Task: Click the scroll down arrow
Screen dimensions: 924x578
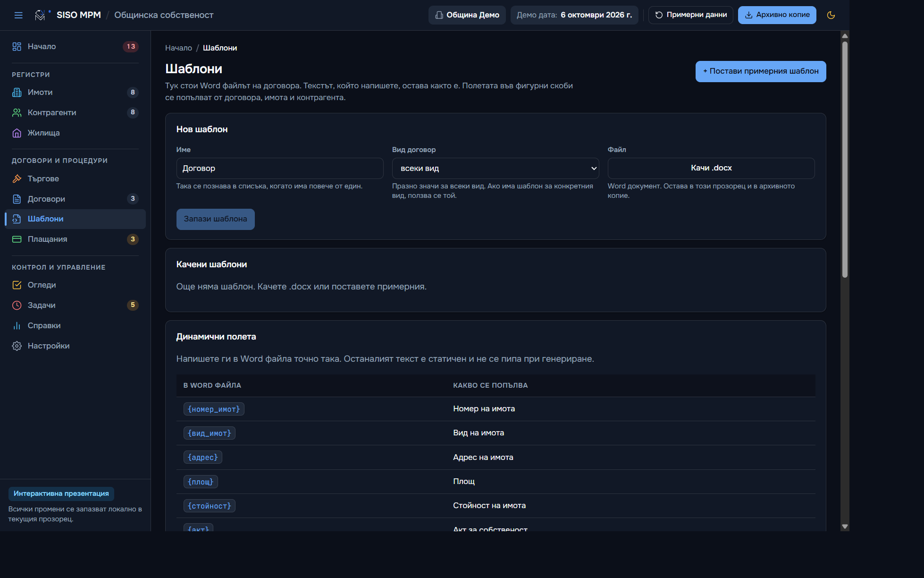Action: [845, 527]
